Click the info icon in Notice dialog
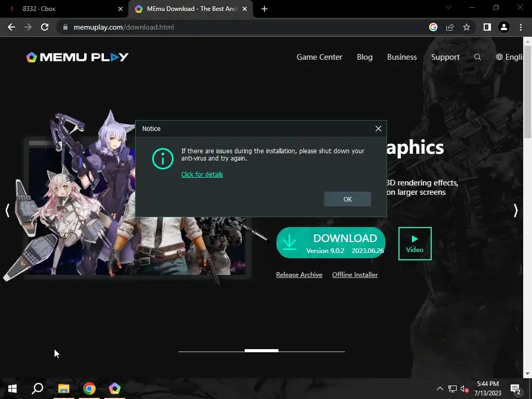Viewport: 532px width, 399px height. pyautogui.click(x=163, y=158)
